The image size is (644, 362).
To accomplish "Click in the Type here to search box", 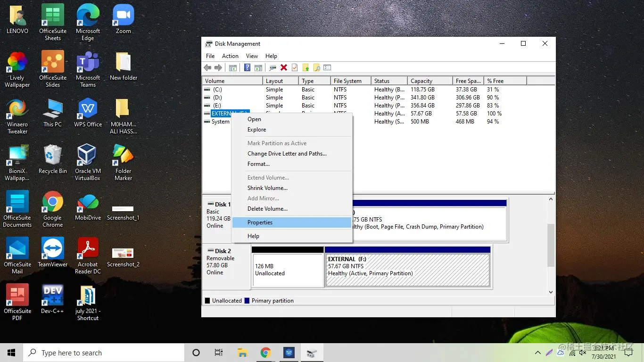I will 104,353.
